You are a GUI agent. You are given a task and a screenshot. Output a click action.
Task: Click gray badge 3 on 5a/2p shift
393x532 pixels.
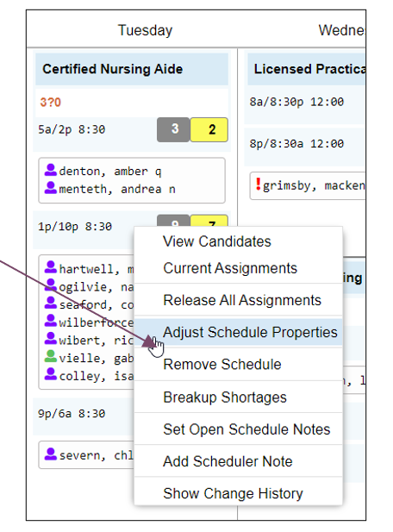(173, 129)
